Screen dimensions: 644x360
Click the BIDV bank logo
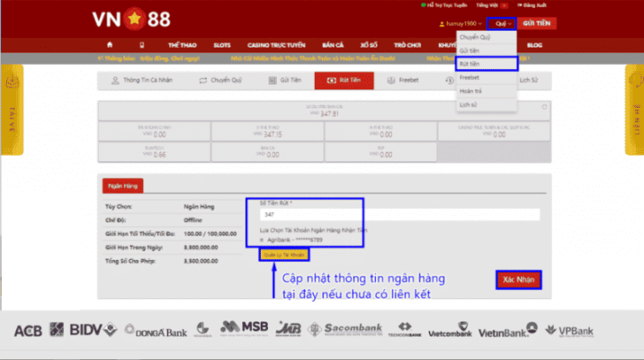point(94,329)
